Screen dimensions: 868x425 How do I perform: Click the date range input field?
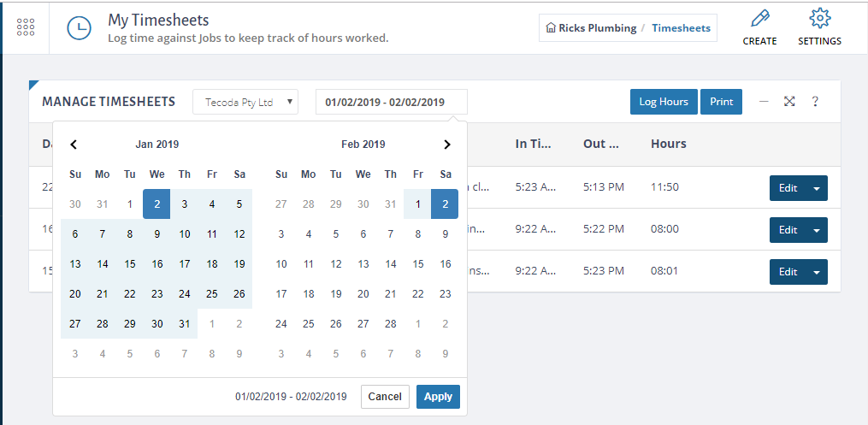pos(391,102)
